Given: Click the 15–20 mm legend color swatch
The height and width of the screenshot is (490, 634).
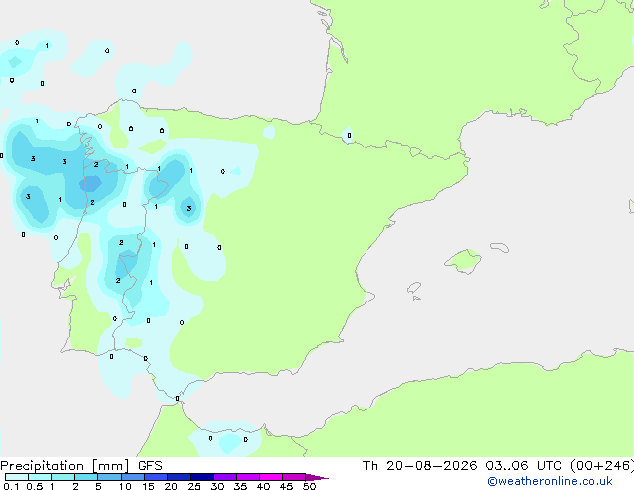Looking at the screenshot, I should click(x=156, y=477).
